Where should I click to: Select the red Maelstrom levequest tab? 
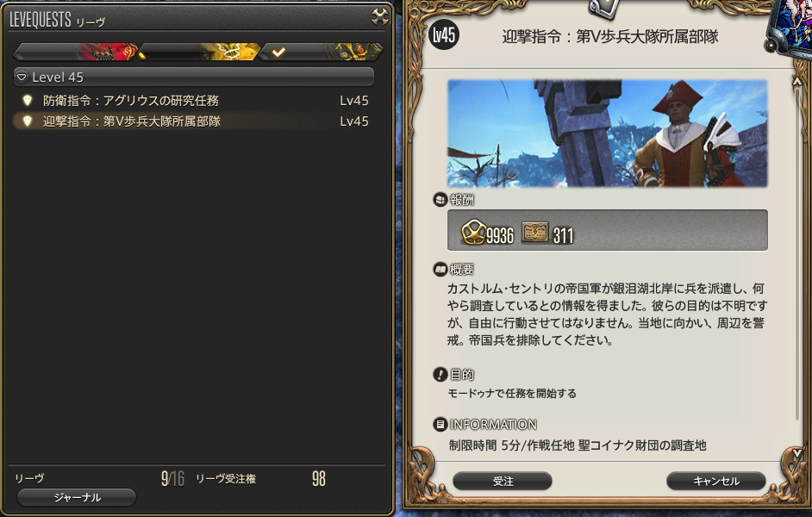click(x=76, y=52)
